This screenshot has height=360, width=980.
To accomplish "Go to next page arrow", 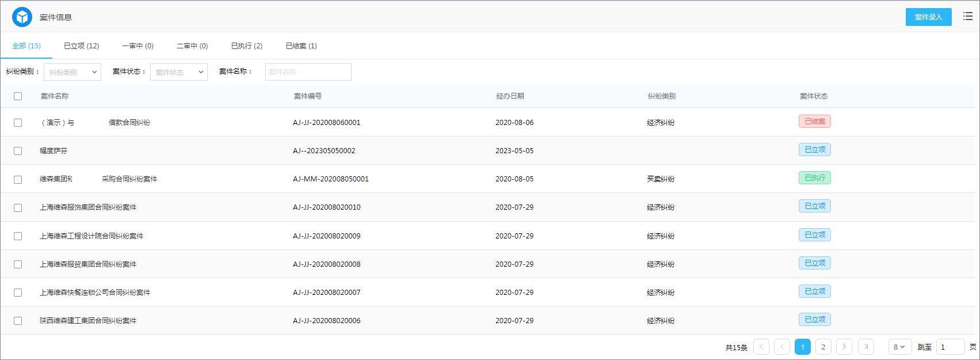I will click(844, 347).
